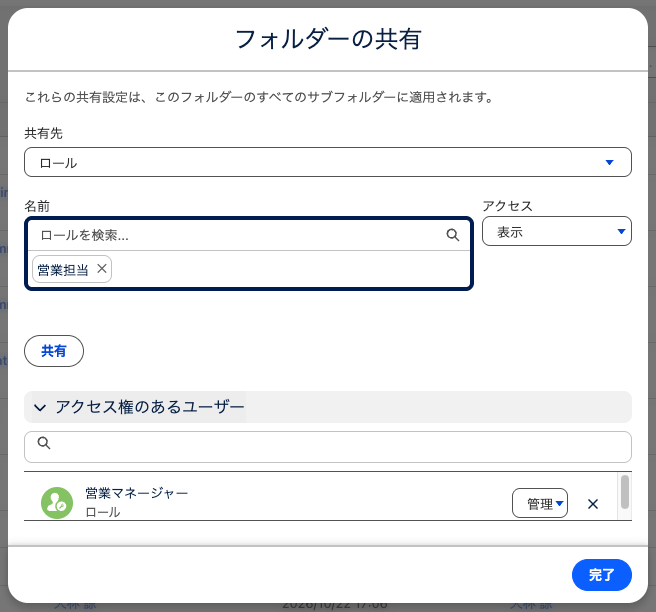Click the 営業担当 pill label
Screen dimensions: 656x612
tap(63, 270)
